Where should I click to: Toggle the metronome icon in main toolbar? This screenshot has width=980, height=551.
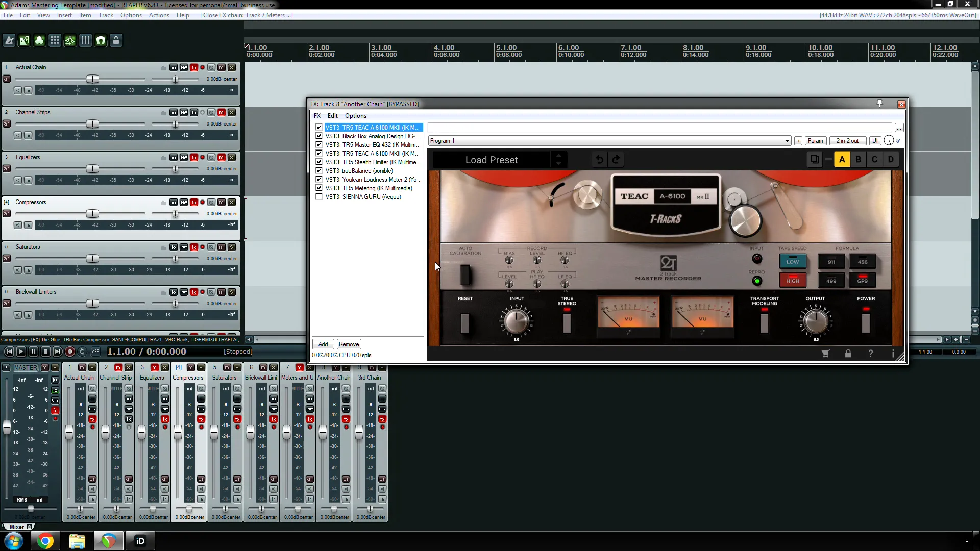(9, 41)
